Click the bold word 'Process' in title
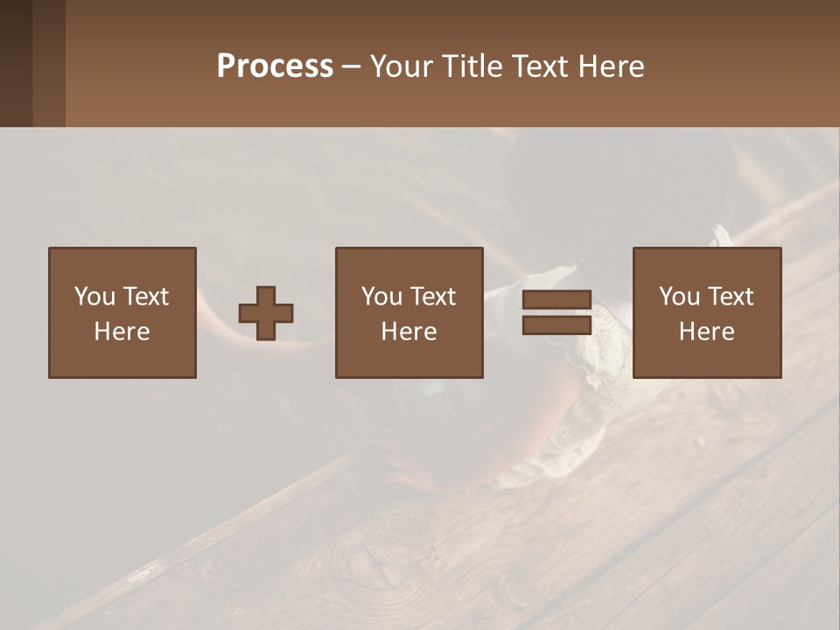The width and height of the screenshot is (840, 630). point(275,66)
